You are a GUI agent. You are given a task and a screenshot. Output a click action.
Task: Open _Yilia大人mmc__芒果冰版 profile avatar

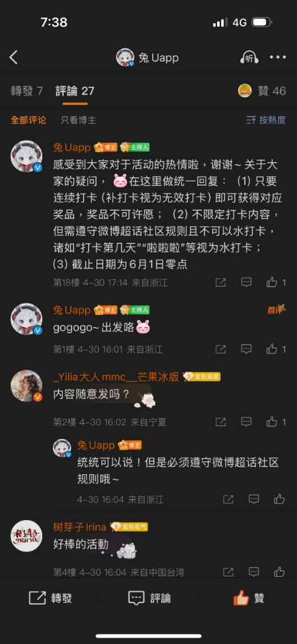[x=26, y=386]
